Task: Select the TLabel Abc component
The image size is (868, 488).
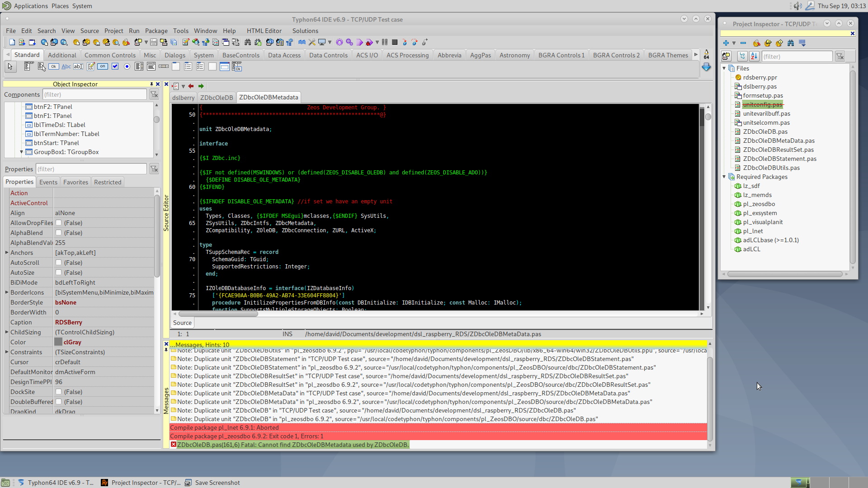Action: pos(66,67)
